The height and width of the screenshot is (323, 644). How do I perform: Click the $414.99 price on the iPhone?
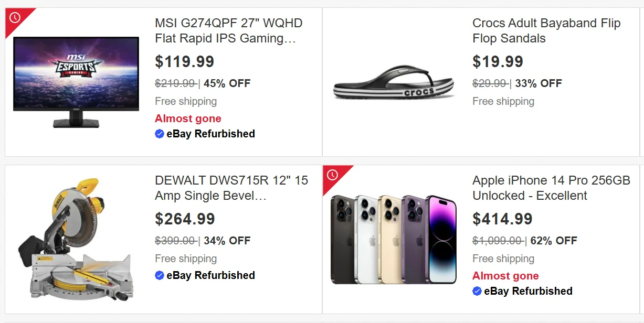(x=503, y=219)
